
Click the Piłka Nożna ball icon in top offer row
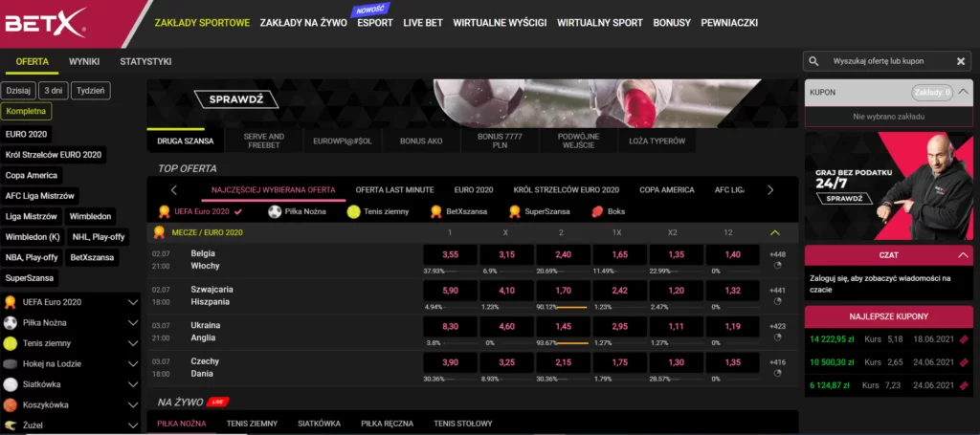point(275,211)
